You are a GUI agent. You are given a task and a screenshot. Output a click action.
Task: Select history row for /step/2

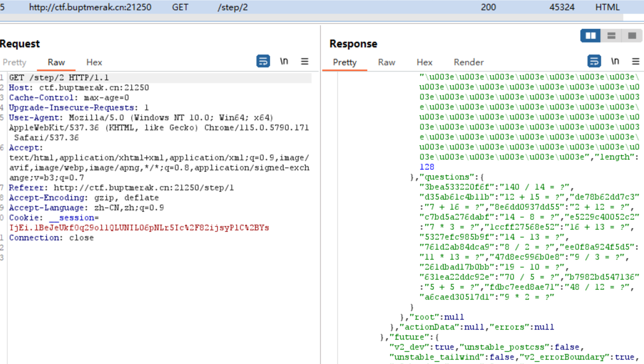pyautogui.click(x=322, y=7)
